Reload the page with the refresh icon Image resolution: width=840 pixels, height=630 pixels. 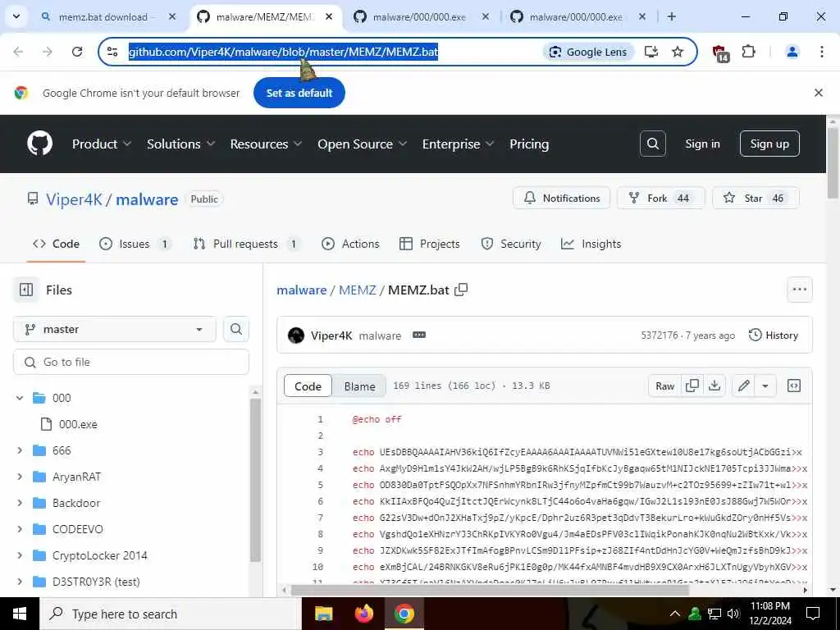(x=77, y=52)
